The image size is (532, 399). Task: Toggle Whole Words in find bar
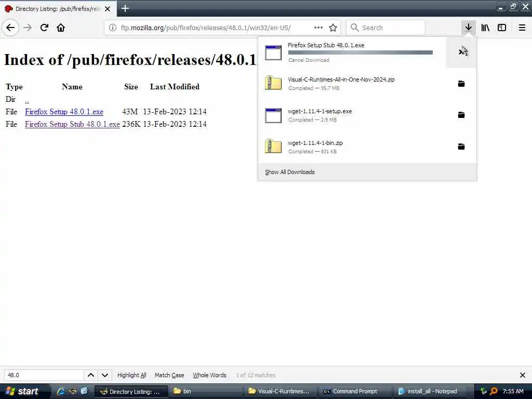click(x=209, y=375)
